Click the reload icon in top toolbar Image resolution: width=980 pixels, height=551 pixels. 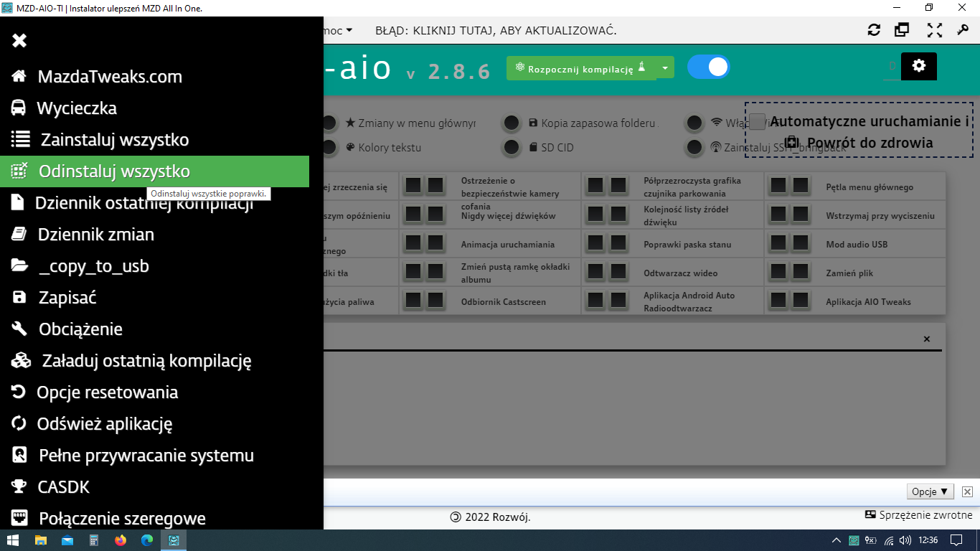click(874, 30)
